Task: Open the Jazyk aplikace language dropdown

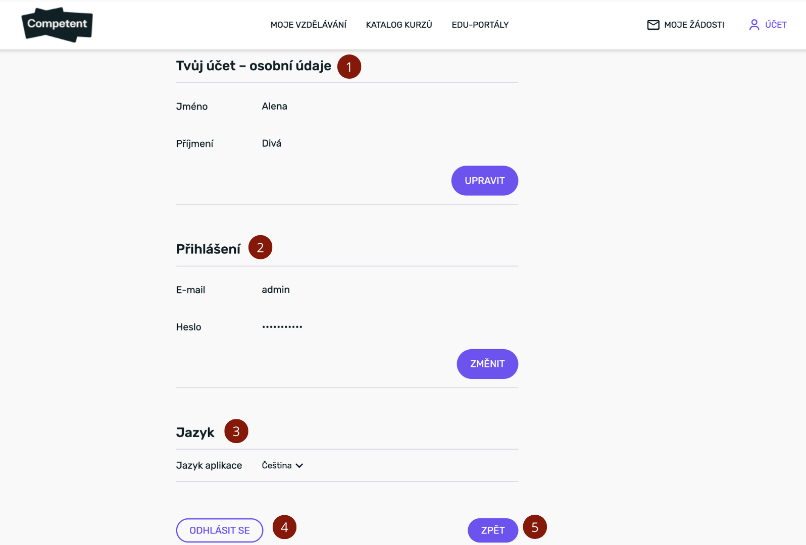Action: [x=281, y=465]
